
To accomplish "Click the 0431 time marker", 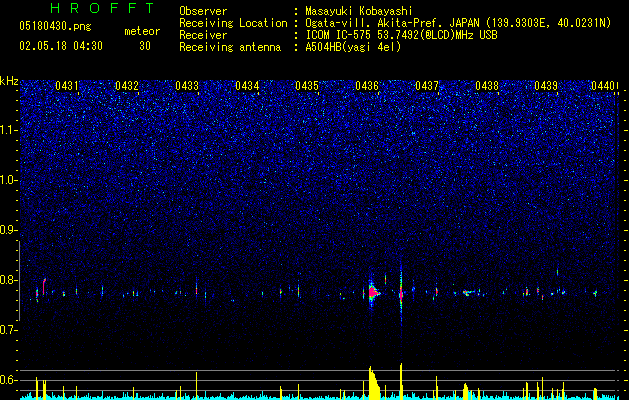I will click(67, 86).
